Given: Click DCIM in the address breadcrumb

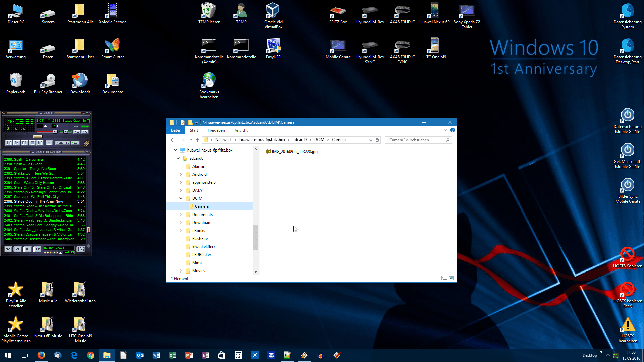Looking at the screenshot, I should (319, 140).
